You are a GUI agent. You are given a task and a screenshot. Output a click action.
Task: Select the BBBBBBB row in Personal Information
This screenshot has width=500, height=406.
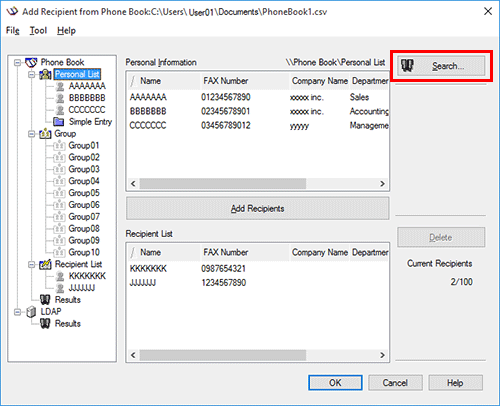coord(258,111)
